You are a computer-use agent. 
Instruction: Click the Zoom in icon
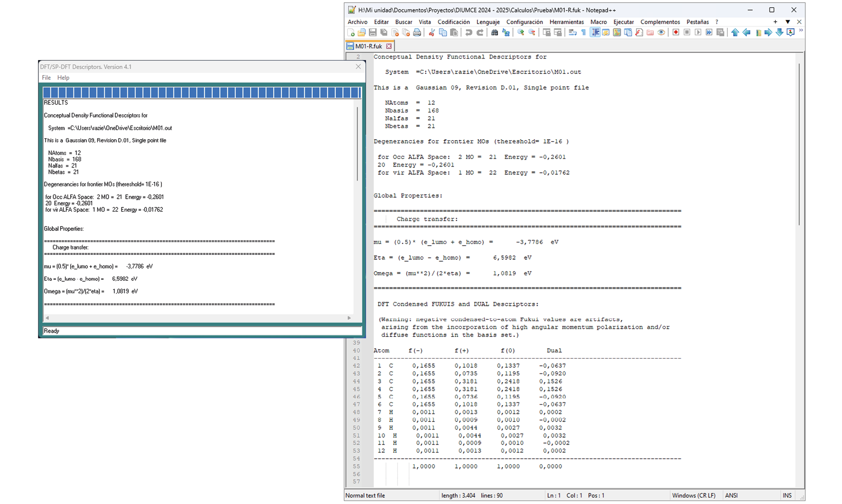tap(521, 33)
